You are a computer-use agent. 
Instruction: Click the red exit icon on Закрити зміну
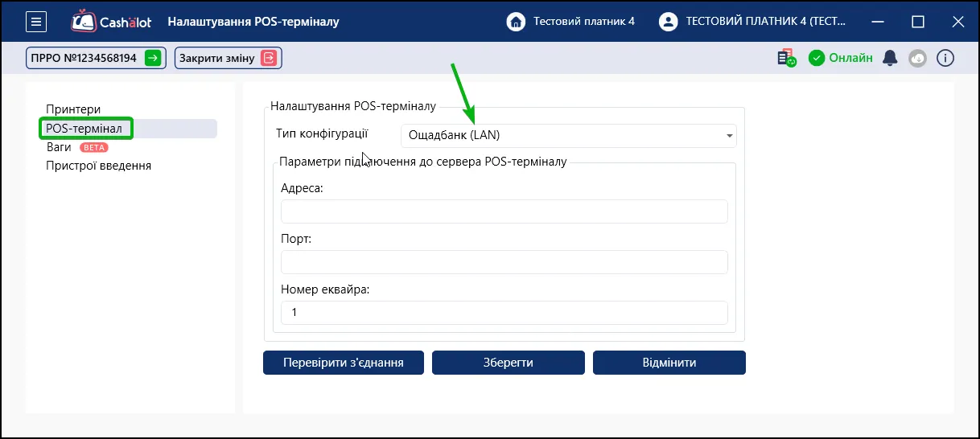[269, 58]
